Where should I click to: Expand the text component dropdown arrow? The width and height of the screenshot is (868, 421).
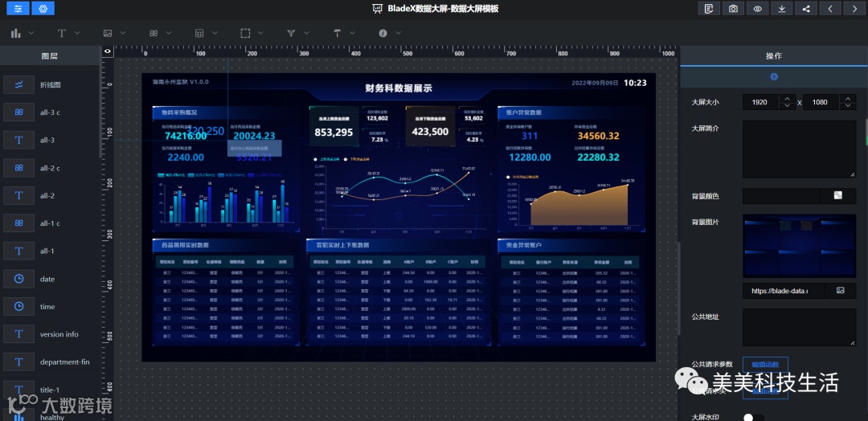pyautogui.click(x=77, y=33)
